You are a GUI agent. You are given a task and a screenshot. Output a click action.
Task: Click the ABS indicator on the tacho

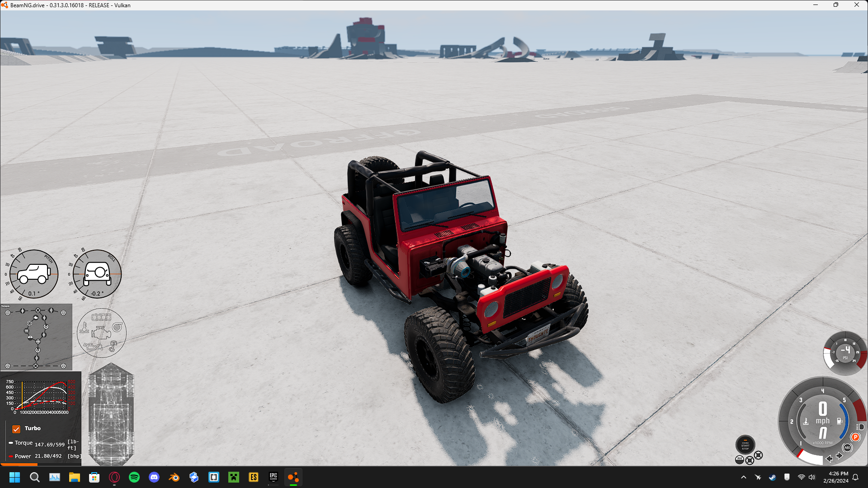847,448
